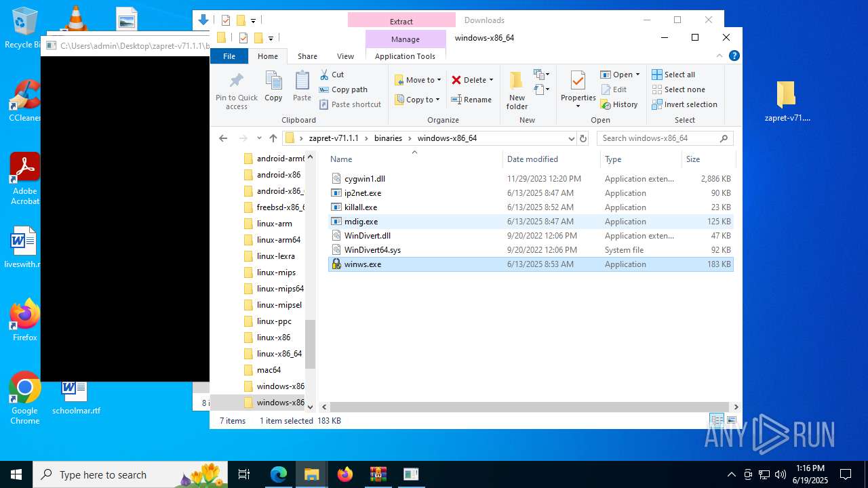This screenshot has height=488, width=868.
Task: Open the mac64 folder in tree
Action: 269,370
